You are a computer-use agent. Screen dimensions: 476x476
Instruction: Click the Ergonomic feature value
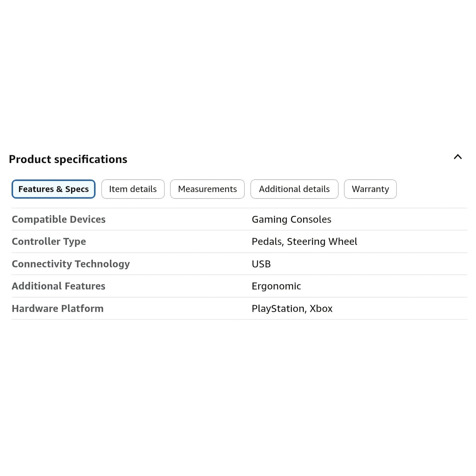(276, 286)
